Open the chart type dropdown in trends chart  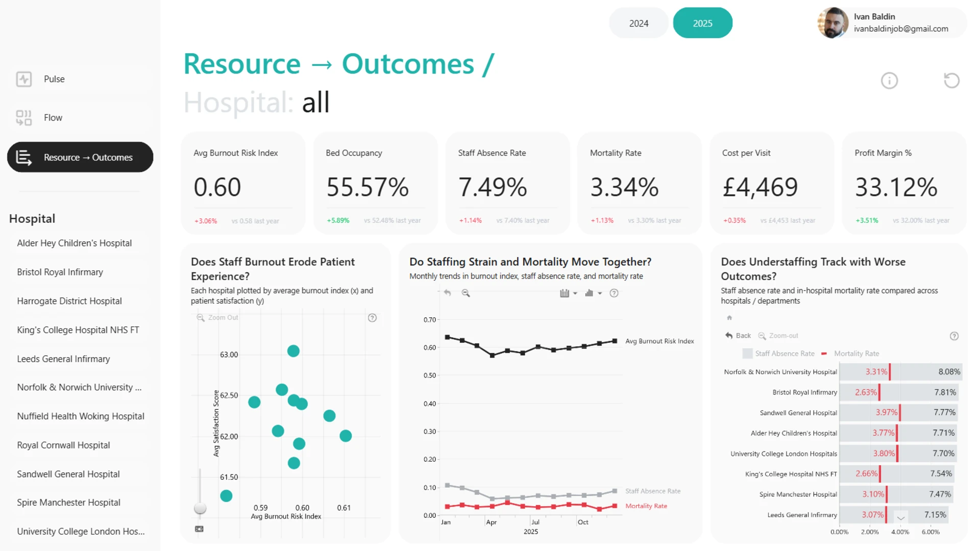(x=593, y=293)
